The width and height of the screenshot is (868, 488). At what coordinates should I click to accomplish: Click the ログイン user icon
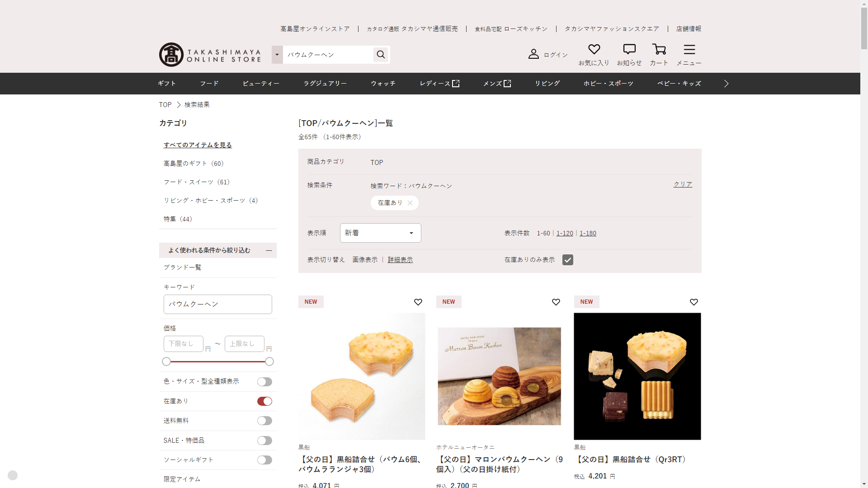pos(533,54)
